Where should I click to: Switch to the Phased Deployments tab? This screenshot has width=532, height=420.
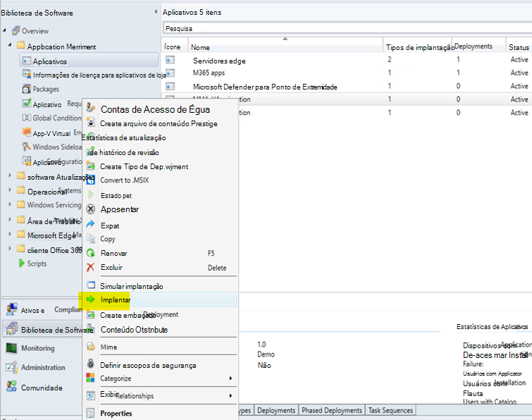[x=332, y=411]
